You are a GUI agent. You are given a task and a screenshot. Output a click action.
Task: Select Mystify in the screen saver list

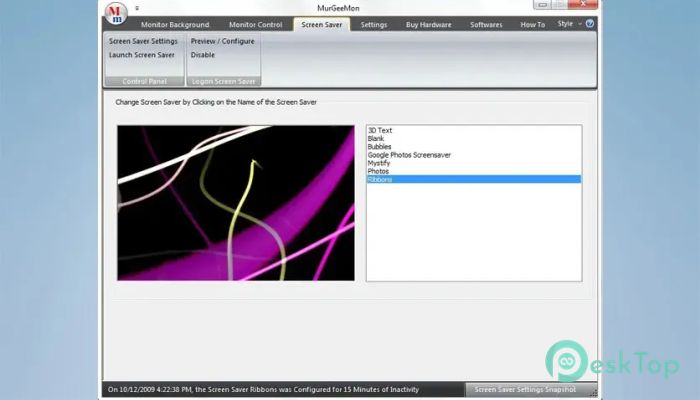tap(474, 163)
